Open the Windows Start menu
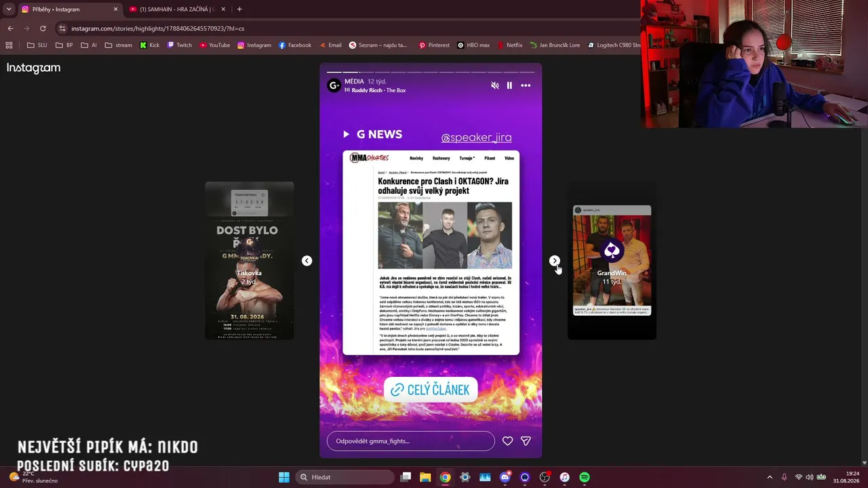Screen dimensions: 868x488 point(284,477)
